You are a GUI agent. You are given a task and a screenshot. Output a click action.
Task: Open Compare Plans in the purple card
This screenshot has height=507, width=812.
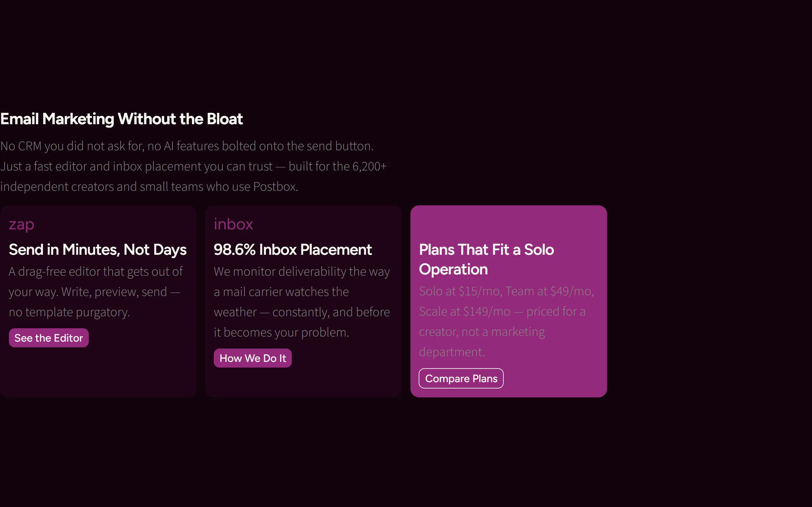click(x=461, y=378)
